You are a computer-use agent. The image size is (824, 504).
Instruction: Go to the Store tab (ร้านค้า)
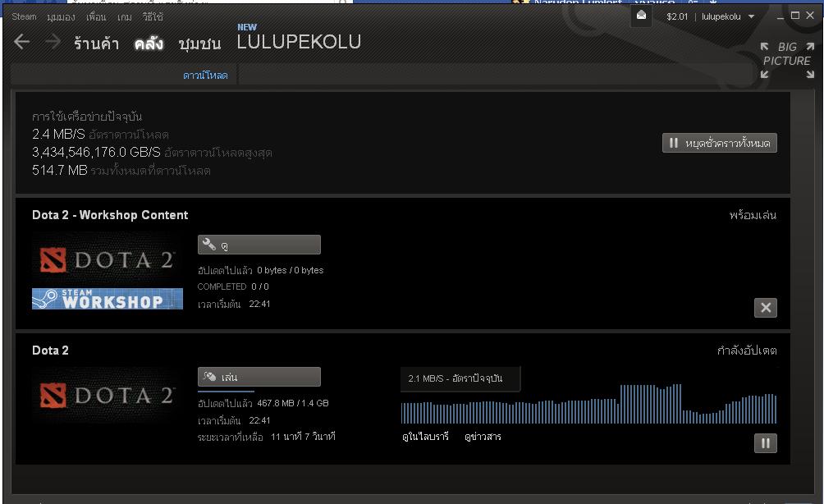point(96,44)
